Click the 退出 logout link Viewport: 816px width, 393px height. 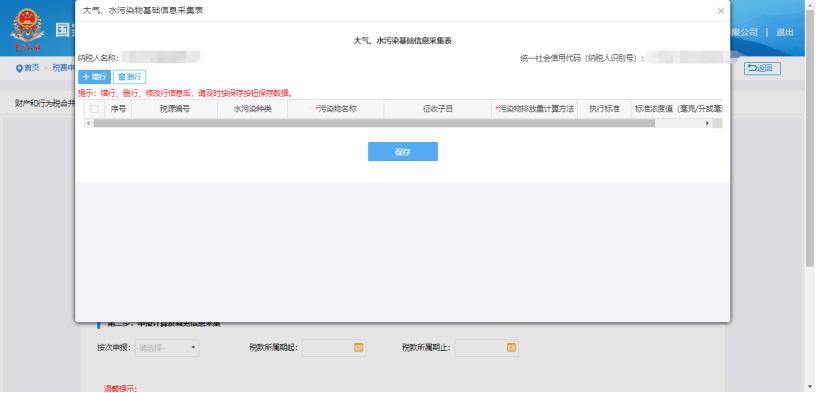(x=785, y=32)
